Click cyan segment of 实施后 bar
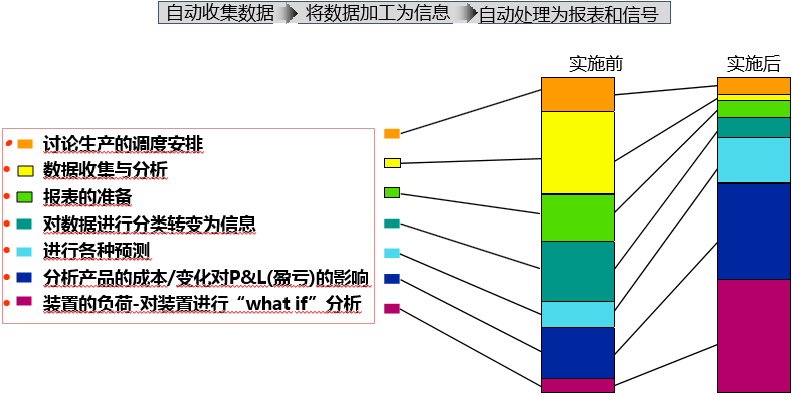The width and height of the screenshot is (792, 397). (x=754, y=161)
